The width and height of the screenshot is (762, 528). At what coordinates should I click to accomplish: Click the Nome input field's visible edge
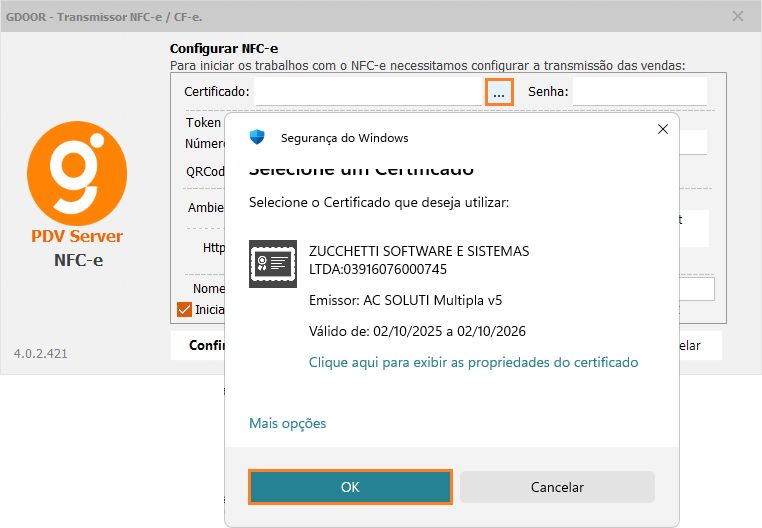coord(697,289)
